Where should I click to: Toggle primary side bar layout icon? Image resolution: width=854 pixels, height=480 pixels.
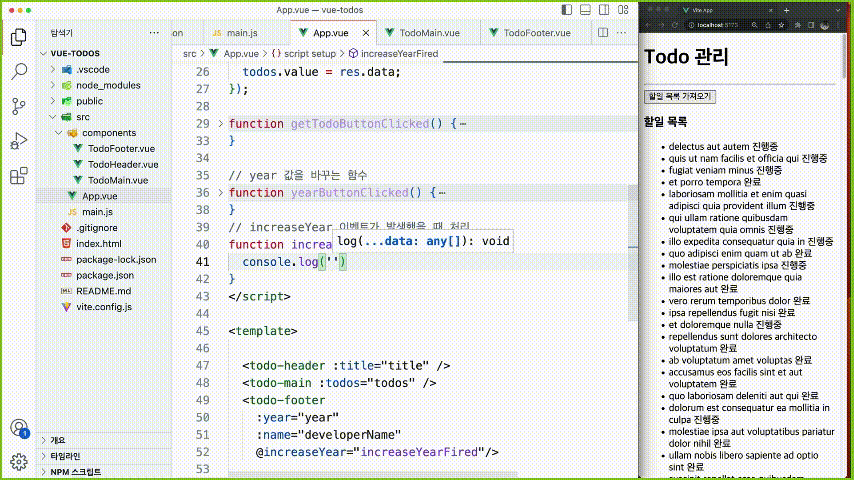(567, 10)
